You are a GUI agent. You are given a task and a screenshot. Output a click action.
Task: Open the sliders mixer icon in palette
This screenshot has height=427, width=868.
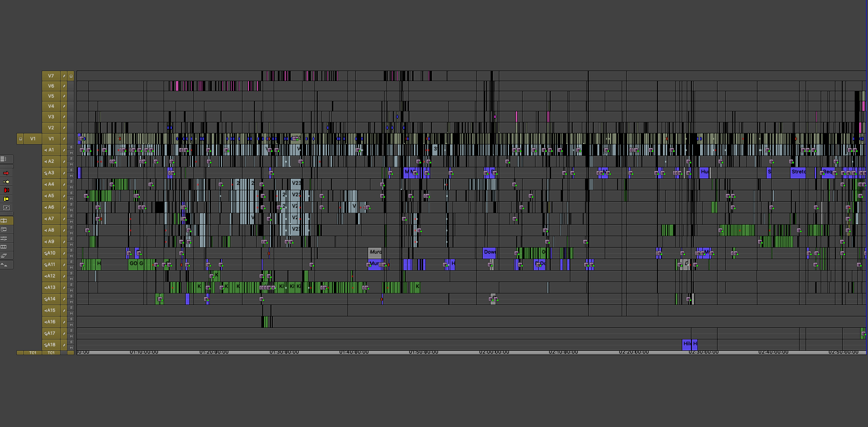pyautogui.click(x=6, y=238)
